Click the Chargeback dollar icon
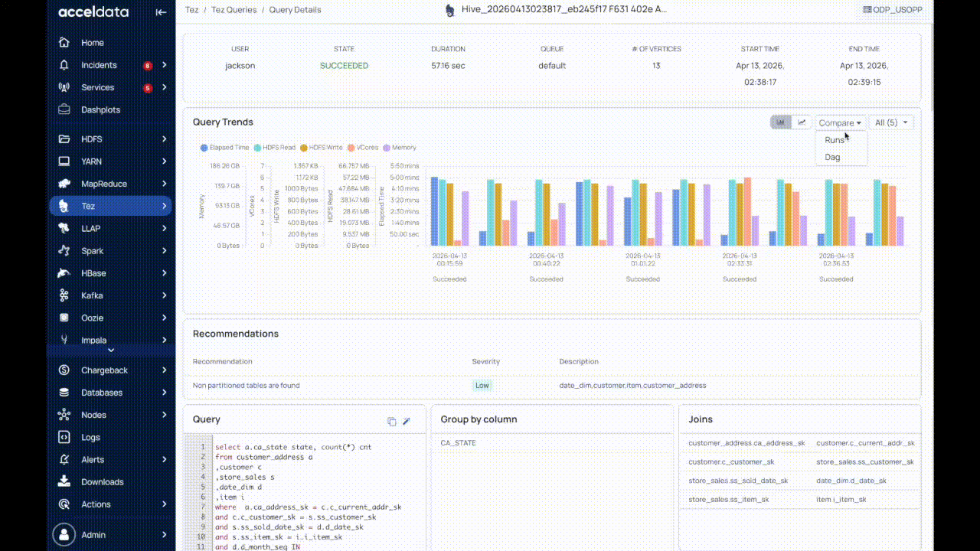Image resolution: width=980 pixels, height=551 pixels. (x=64, y=370)
